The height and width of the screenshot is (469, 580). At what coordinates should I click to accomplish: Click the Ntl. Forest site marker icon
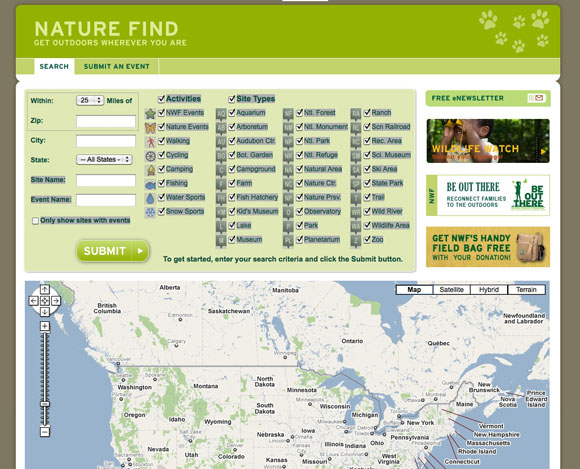(x=288, y=114)
